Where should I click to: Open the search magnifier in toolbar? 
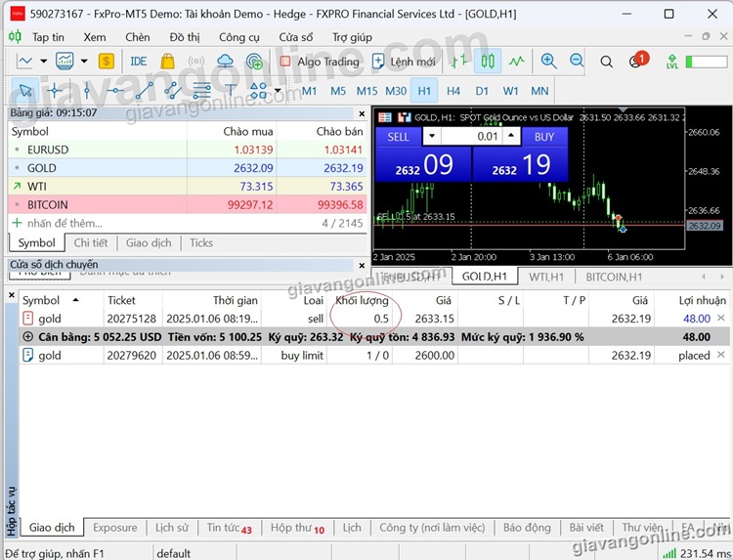click(x=607, y=61)
